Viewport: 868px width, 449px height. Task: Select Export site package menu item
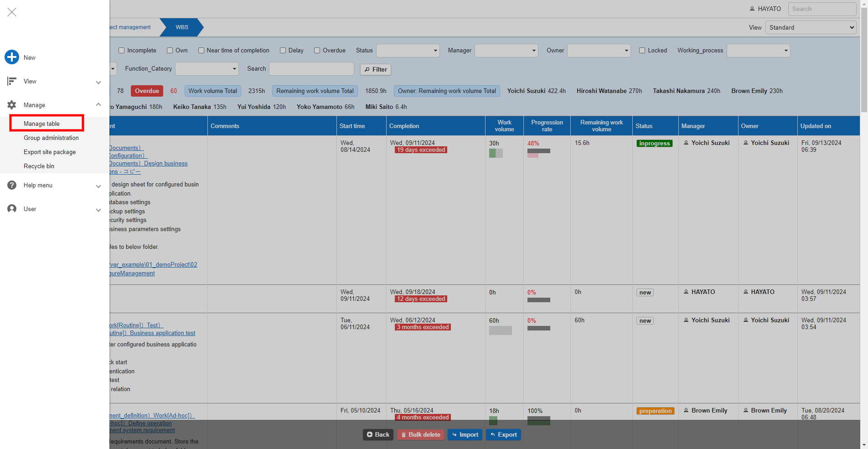pos(50,152)
